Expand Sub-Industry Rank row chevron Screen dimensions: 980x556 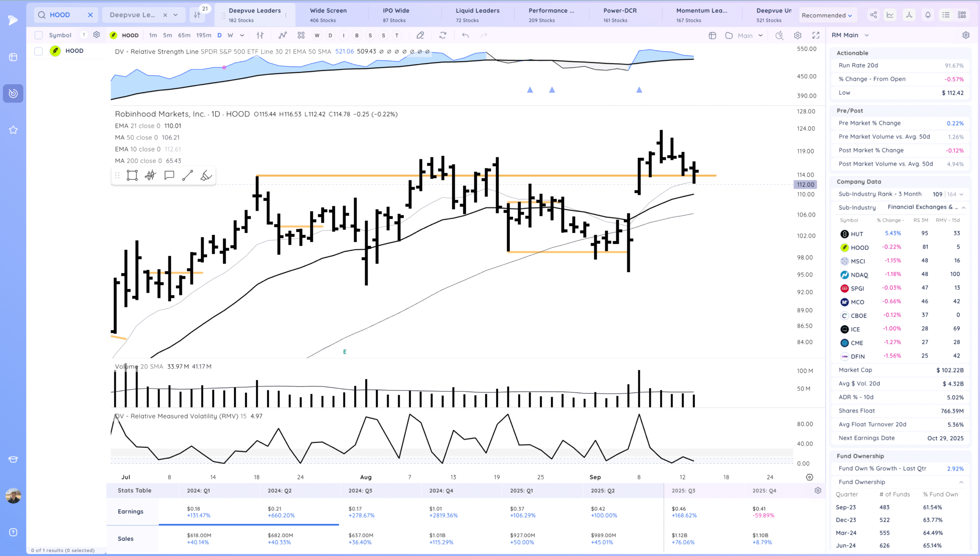pos(962,194)
